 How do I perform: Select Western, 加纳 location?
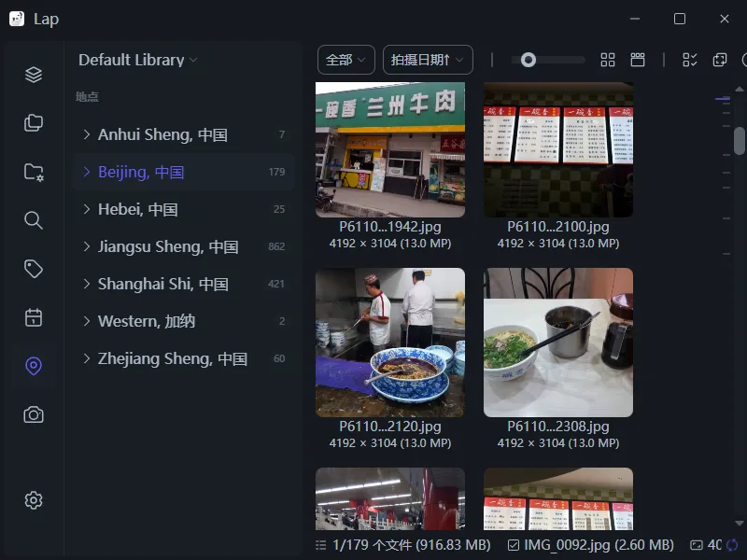[183, 321]
